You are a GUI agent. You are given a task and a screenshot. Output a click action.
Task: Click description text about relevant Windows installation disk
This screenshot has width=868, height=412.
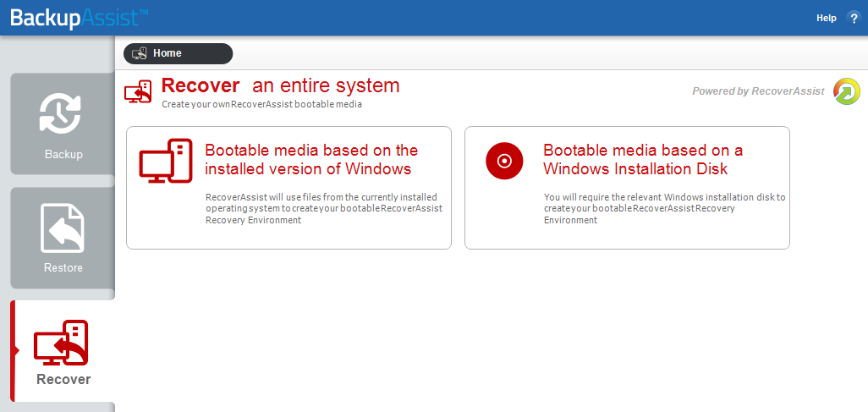(665, 209)
